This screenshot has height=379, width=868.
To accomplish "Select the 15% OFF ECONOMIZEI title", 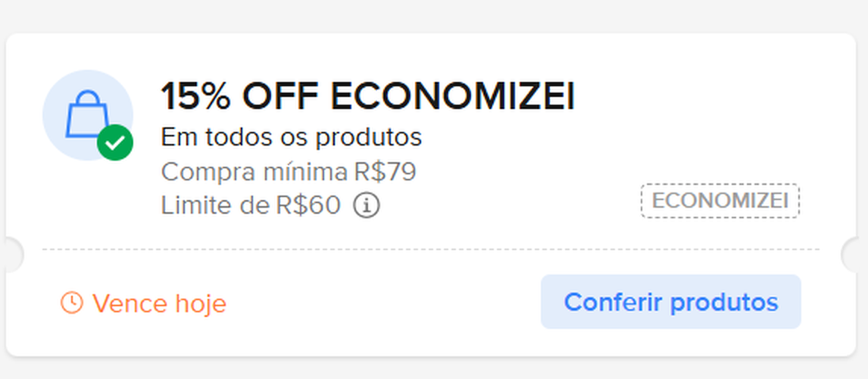I will 367,97.
